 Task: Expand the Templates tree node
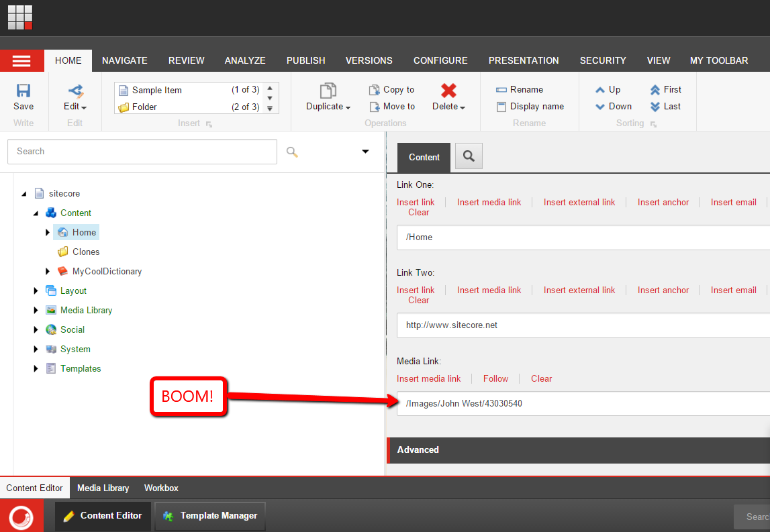[x=36, y=369]
